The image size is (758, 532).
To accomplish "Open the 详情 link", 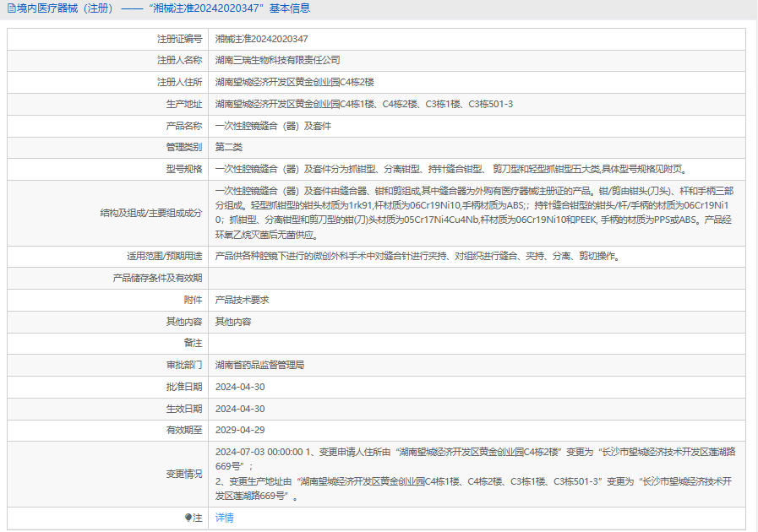I will point(224,518).
